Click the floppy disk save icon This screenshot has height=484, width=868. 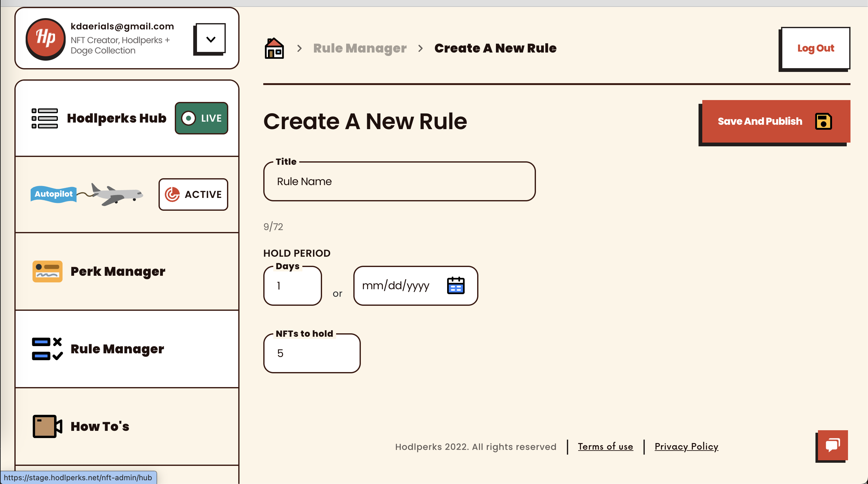pos(824,121)
